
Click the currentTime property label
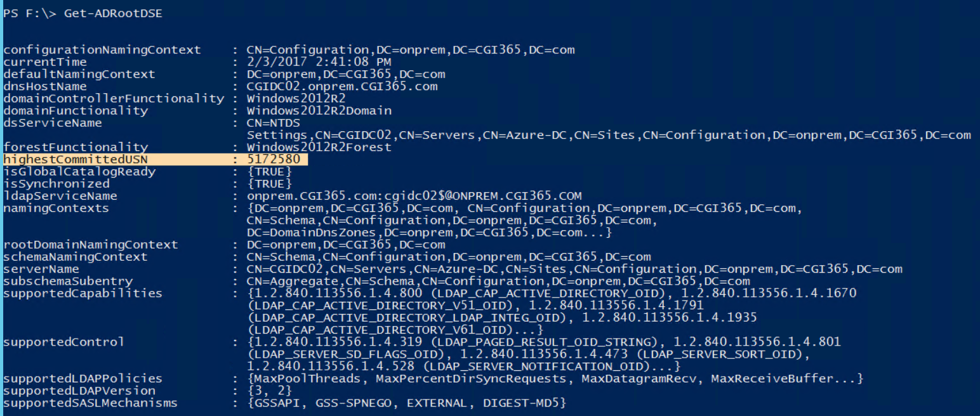45,62
